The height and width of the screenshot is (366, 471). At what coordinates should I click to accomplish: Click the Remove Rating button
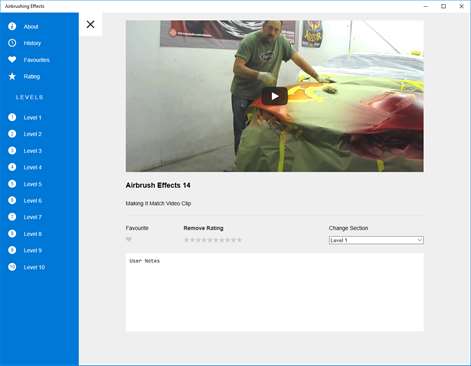(203, 228)
